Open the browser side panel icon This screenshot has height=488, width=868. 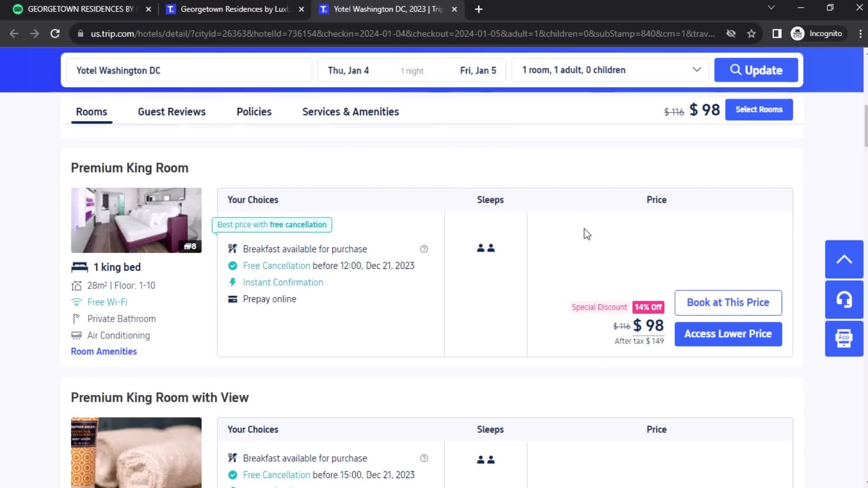(777, 33)
